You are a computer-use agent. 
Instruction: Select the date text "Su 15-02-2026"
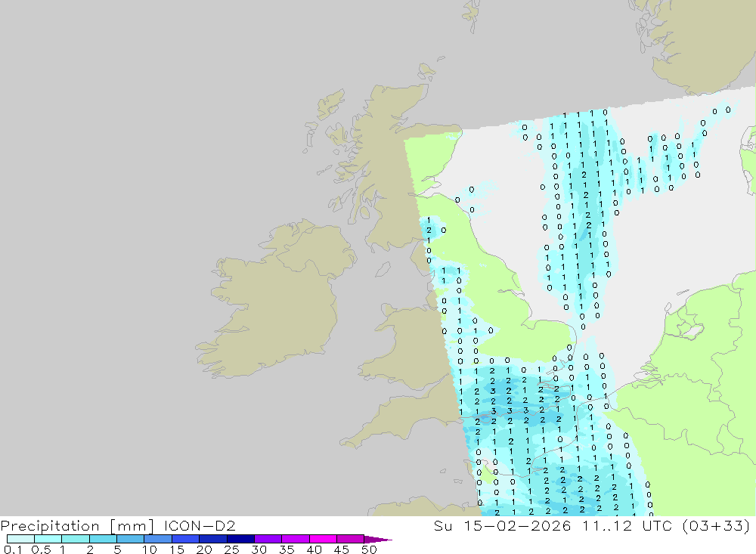click(503, 525)
